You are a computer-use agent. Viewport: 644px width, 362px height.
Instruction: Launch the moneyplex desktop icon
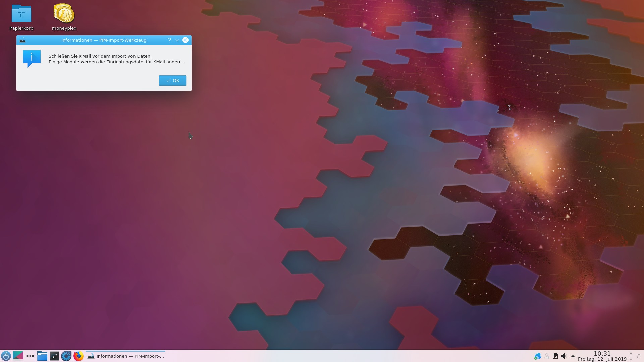click(64, 18)
